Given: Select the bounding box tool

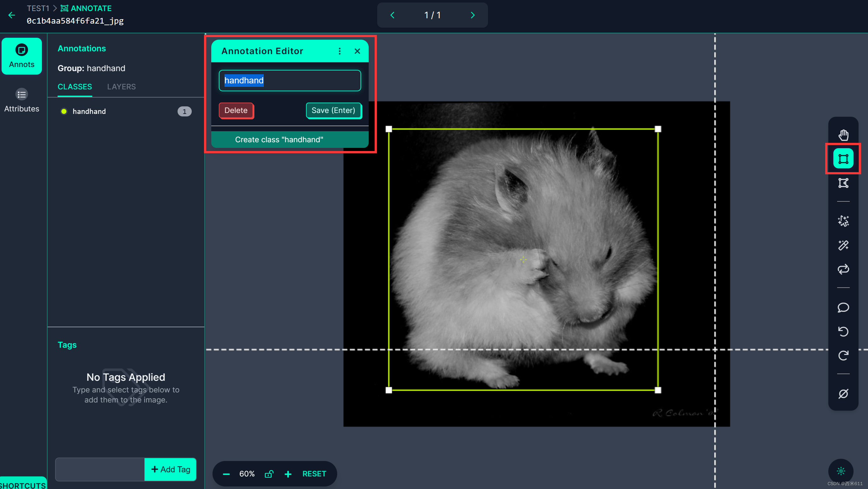Looking at the screenshot, I should point(843,158).
